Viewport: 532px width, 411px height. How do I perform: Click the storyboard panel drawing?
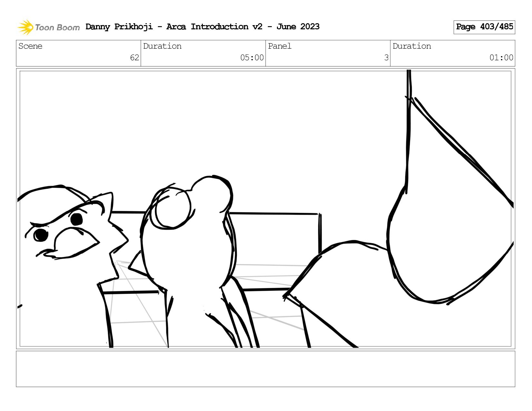[265, 209]
